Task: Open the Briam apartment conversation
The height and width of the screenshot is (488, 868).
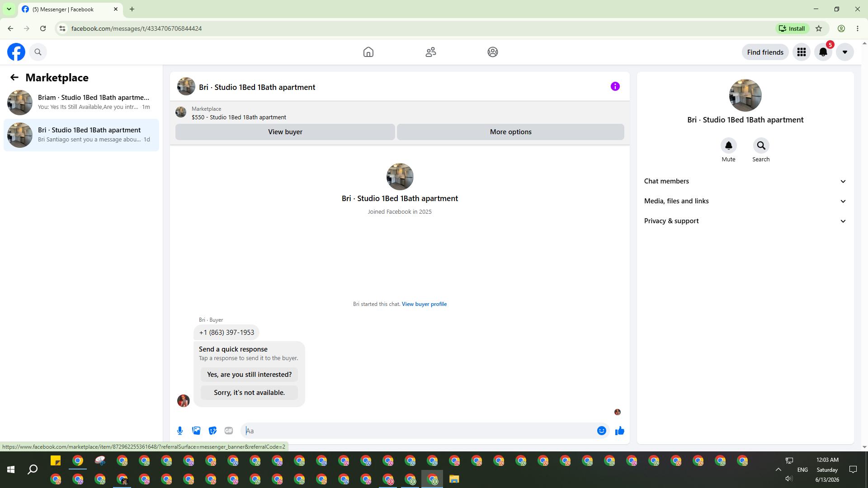Action: pyautogui.click(x=81, y=103)
